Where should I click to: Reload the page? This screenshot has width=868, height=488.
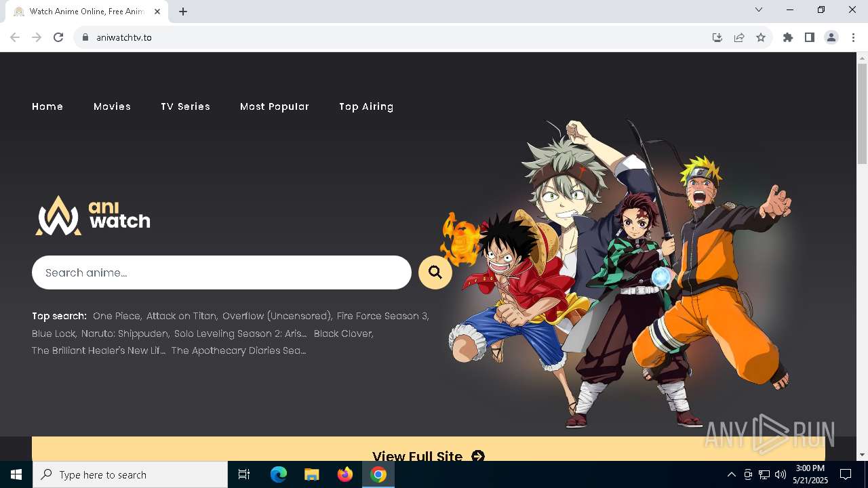(x=58, y=37)
